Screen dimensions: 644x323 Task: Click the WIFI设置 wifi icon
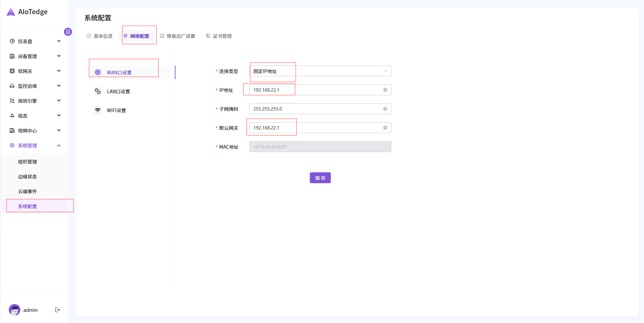click(98, 110)
